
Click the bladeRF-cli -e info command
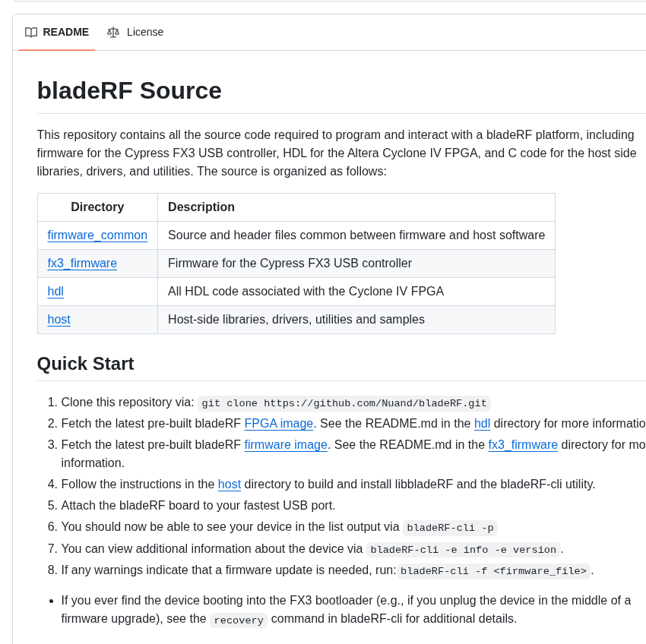point(463,549)
